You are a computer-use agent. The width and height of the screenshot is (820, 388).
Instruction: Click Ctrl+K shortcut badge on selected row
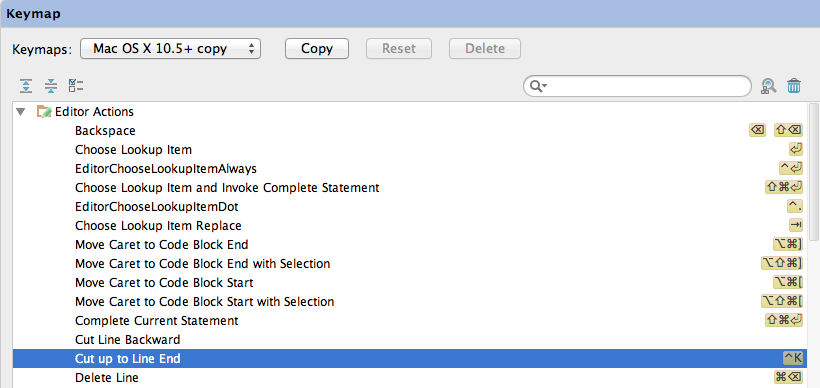[792, 358]
